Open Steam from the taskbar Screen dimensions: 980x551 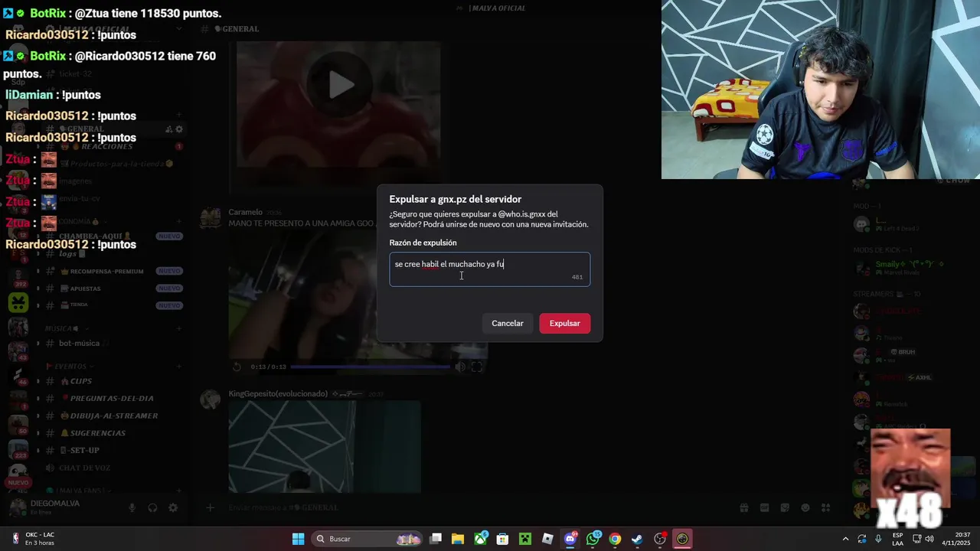click(x=637, y=539)
